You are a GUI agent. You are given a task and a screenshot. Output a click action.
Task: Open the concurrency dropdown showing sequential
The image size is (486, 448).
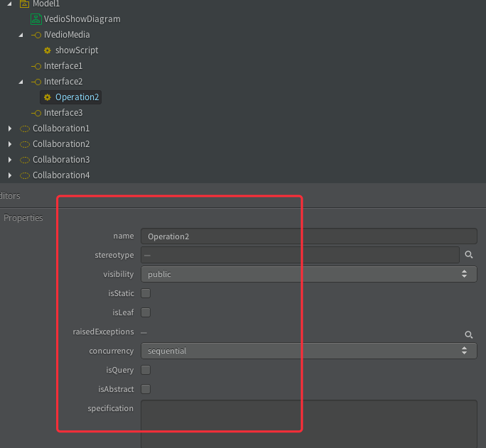click(x=308, y=351)
